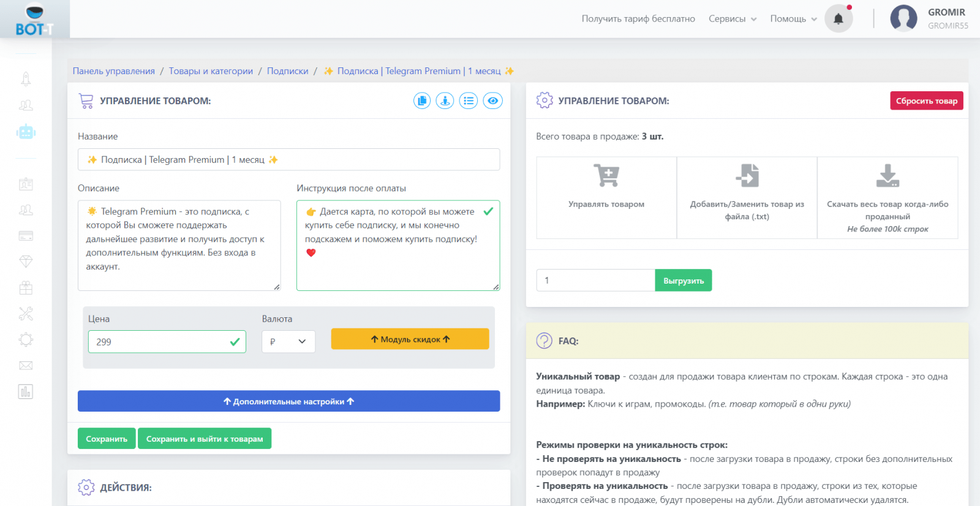Open the currency '₽' dropdown

point(288,342)
